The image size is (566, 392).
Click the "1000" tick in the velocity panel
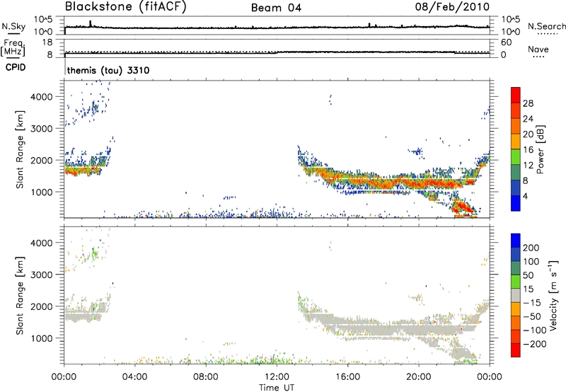[42, 338]
